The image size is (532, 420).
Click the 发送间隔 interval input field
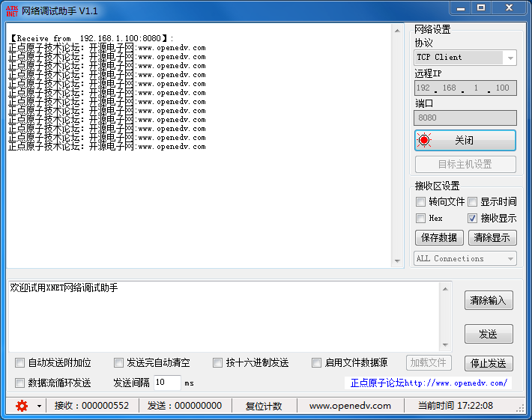pyautogui.click(x=167, y=383)
